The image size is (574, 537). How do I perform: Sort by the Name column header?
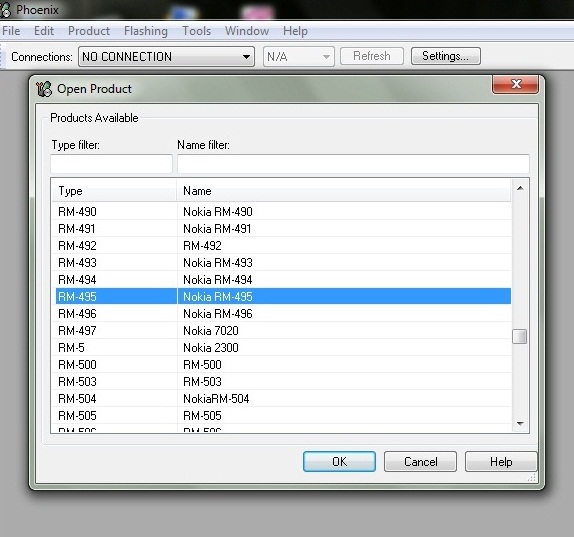click(x=344, y=191)
